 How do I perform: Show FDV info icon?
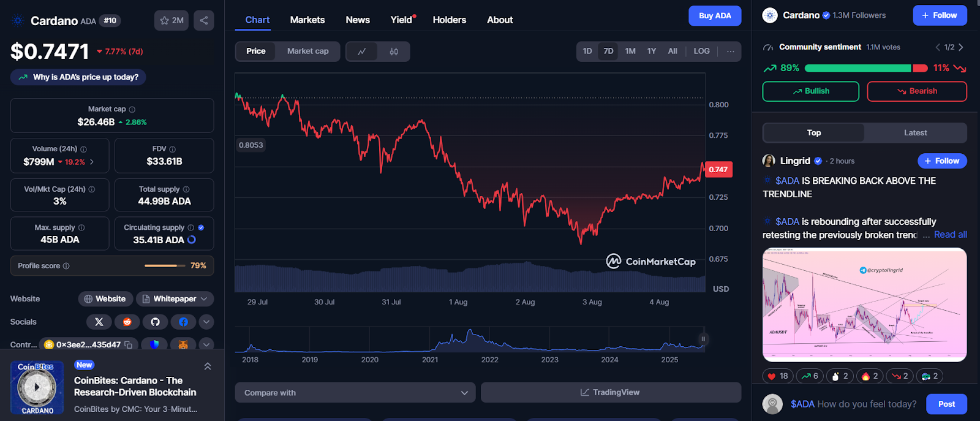click(173, 150)
